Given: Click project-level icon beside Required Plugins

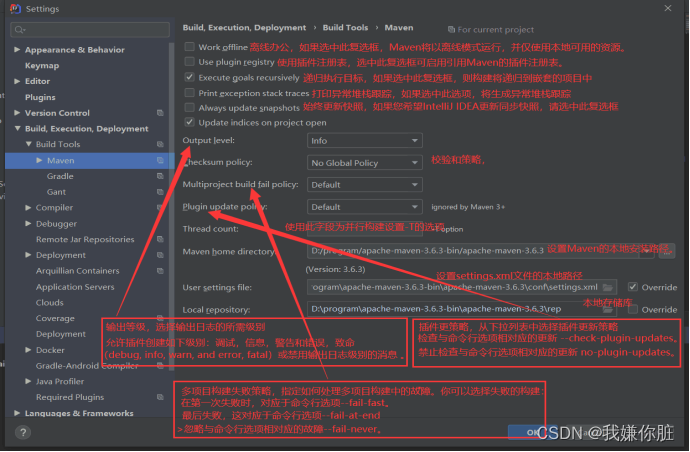Looking at the screenshot, I should (x=160, y=397).
